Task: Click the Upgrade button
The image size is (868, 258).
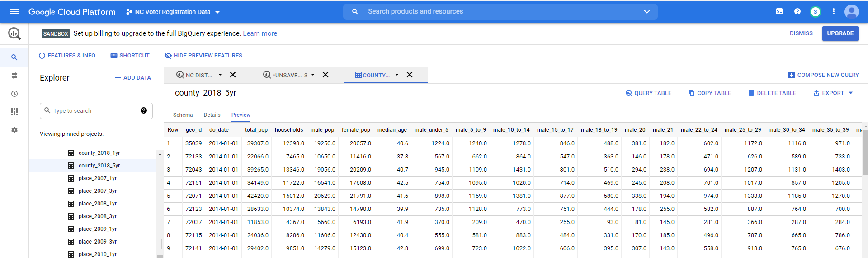Action: pyautogui.click(x=840, y=33)
